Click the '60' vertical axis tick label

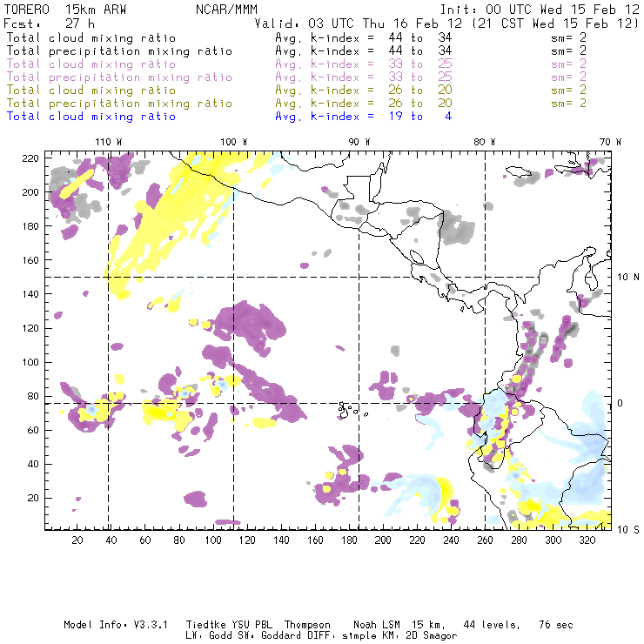coord(33,430)
